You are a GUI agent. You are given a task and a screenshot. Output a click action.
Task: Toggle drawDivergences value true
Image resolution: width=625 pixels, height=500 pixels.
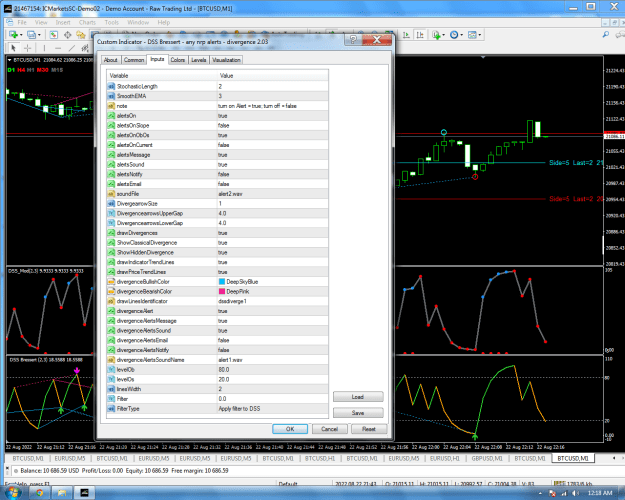tap(273, 233)
